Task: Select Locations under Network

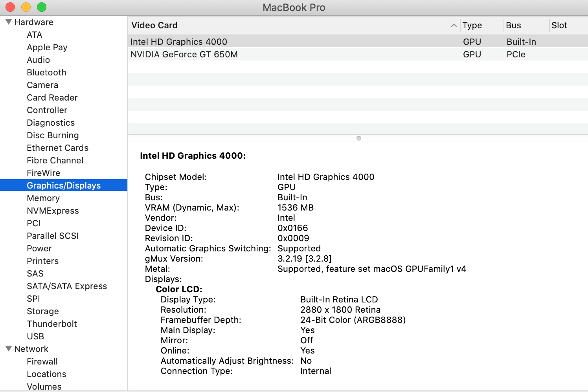Action: [x=46, y=374]
